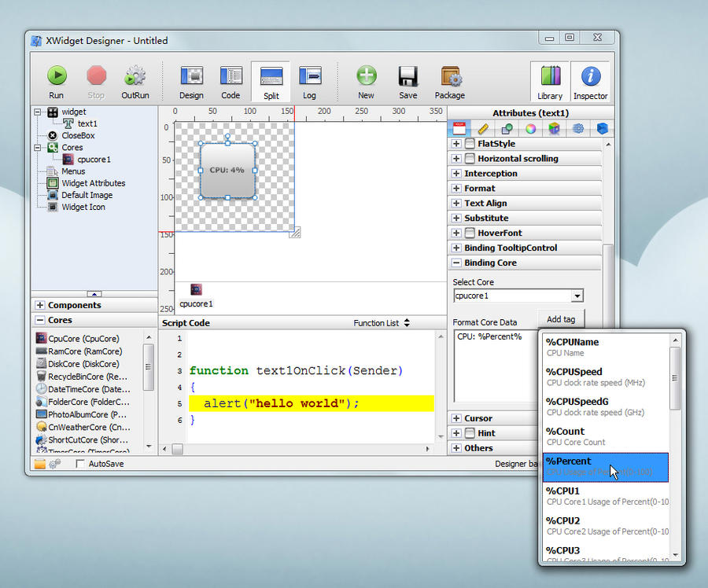This screenshot has width=708, height=588.
Task: Expand the Binding TooltipControl group
Action: [456, 248]
